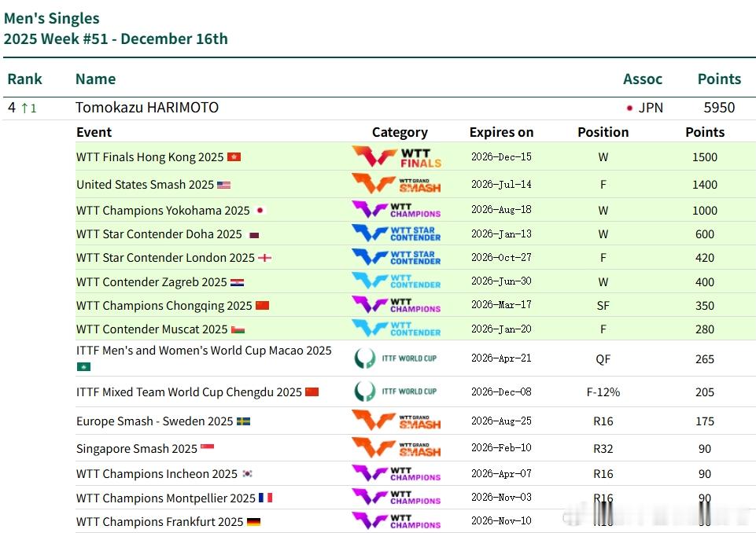
Task: Click the Japan flag dot beside JPN
Action: 629,108
